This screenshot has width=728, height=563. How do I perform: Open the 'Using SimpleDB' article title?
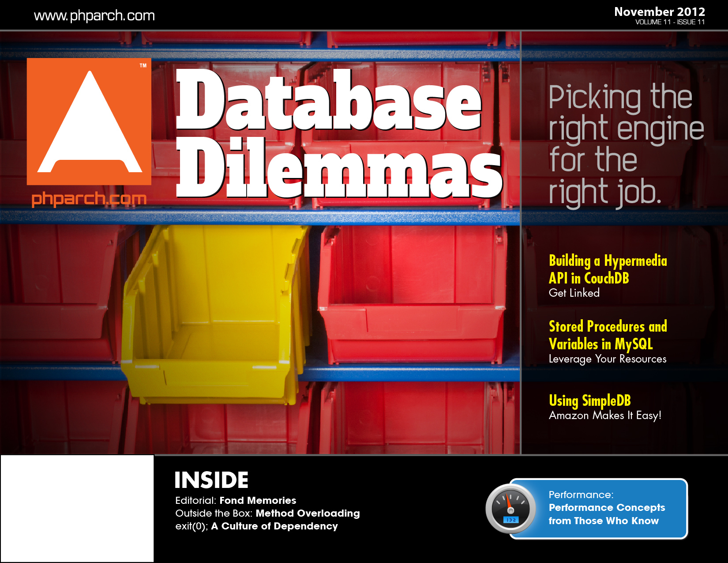[x=589, y=401]
